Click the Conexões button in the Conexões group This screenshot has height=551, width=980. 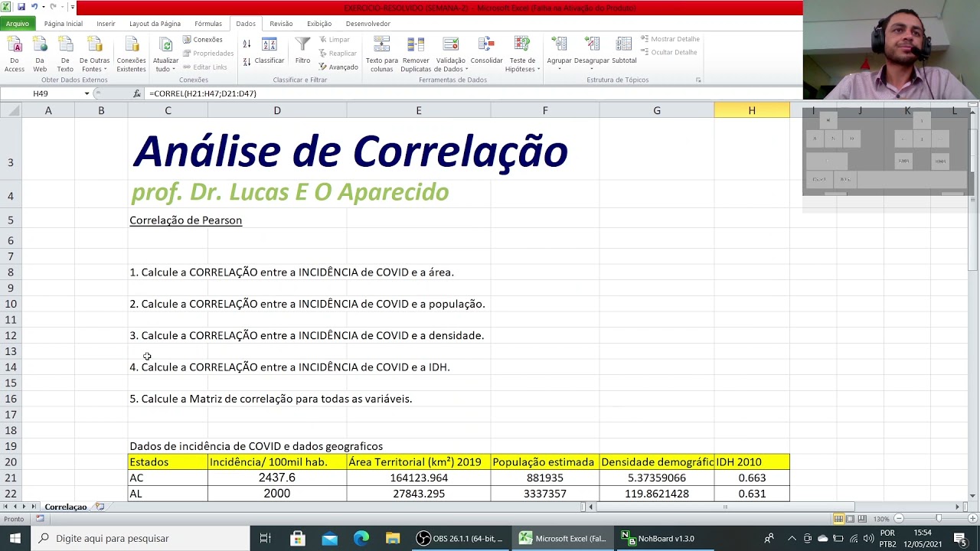click(x=202, y=40)
